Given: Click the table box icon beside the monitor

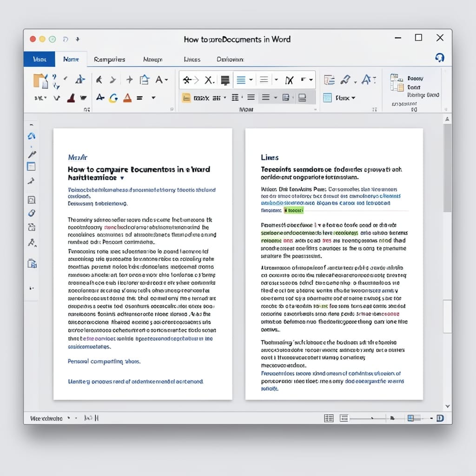Looking at the screenshot, I should pos(286,98).
